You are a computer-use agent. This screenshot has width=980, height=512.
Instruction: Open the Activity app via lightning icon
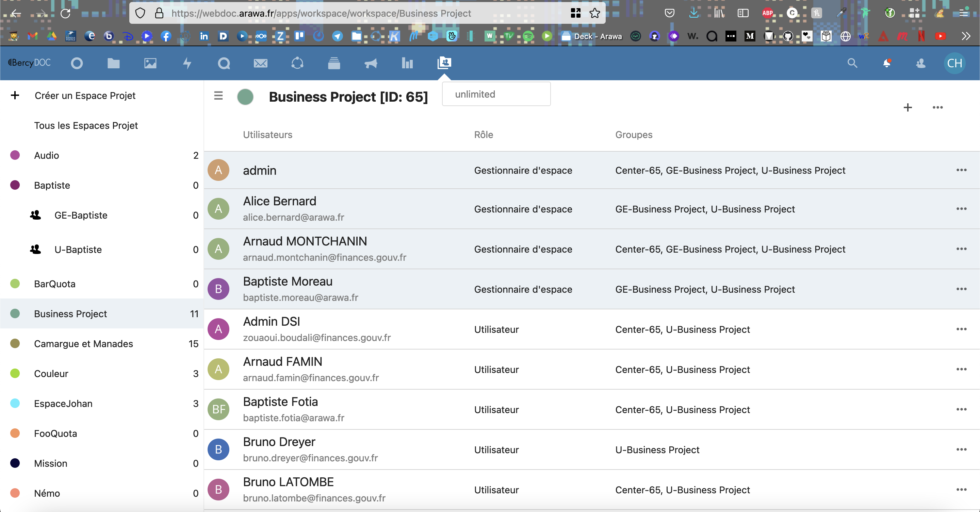coord(187,63)
